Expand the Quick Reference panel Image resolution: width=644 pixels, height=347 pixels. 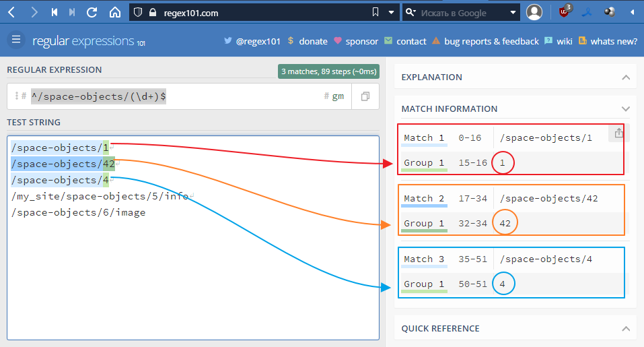pos(626,329)
